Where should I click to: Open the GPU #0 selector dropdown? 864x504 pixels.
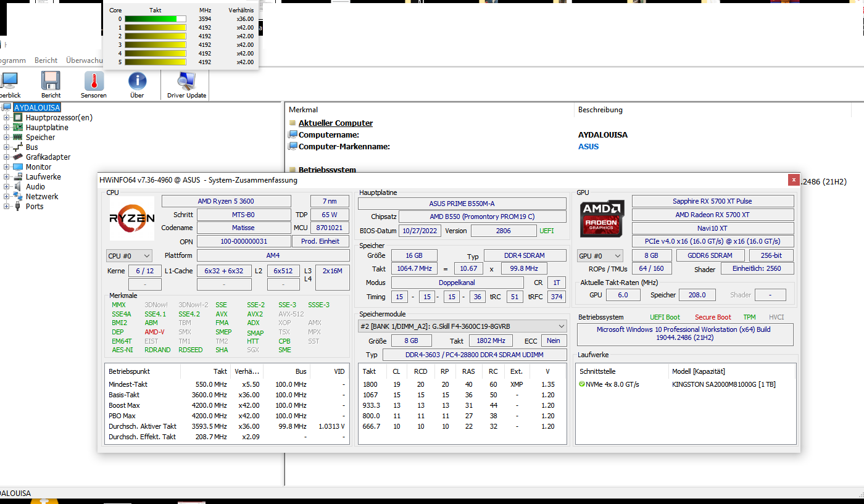(x=600, y=255)
